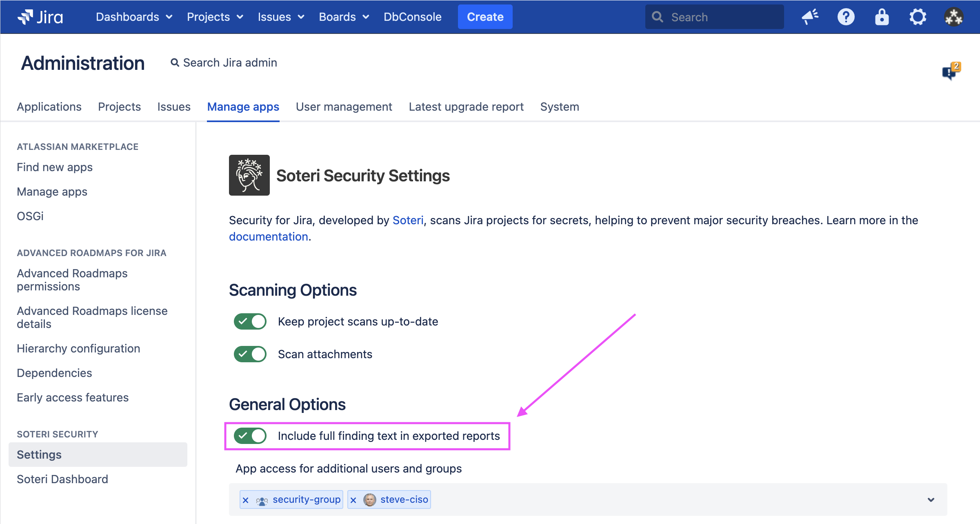Disable the Scan attachments toggle
This screenshot has width=980, height=524.
pos(250,354)
